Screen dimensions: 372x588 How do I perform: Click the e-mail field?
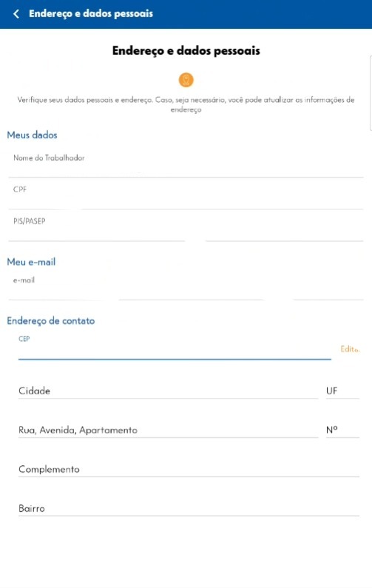[x=186, y=287]
